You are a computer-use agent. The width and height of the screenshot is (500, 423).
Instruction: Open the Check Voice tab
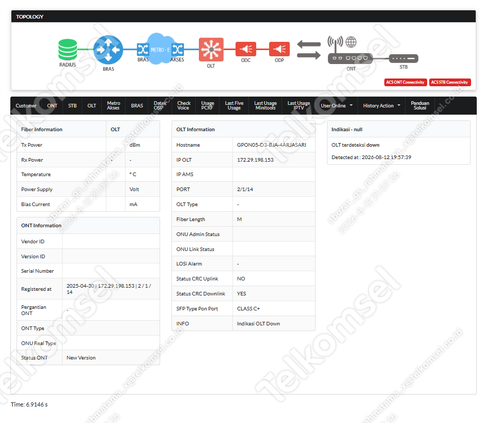tap(184, 106)
